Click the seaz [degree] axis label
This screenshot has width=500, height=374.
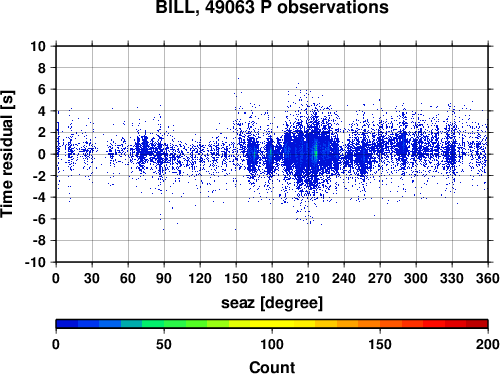[x=272, y=303]
